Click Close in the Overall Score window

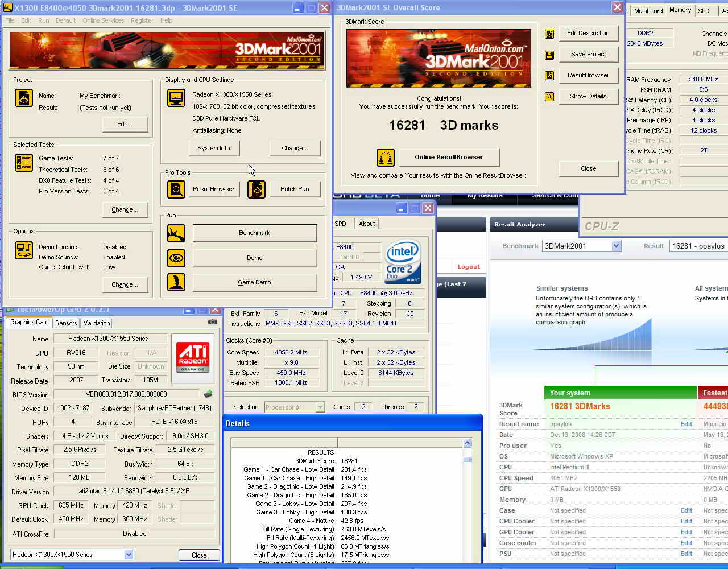click(588, 168)
